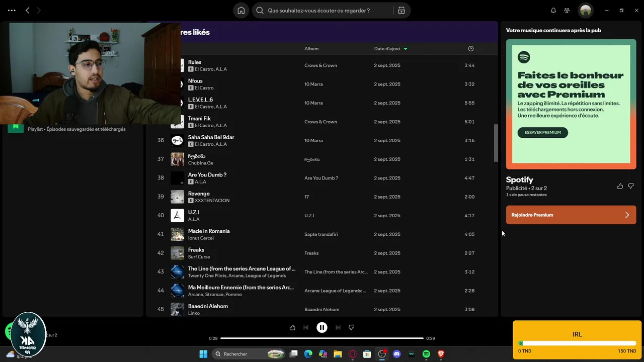Image resolution: width=644 pixels, height=362 pixels.
Task: Open Windows Start menu
Action: tap(203, 354)
